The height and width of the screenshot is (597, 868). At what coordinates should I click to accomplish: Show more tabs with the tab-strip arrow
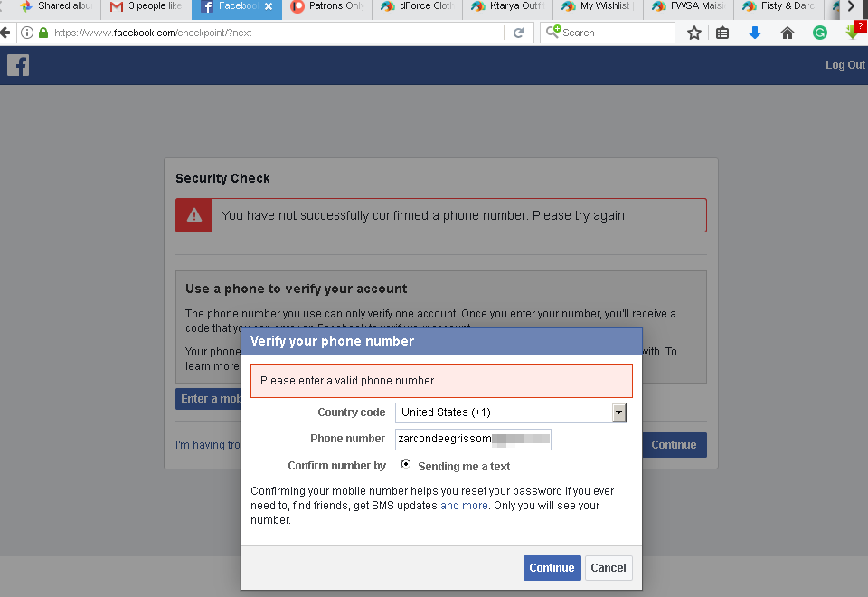[x=851, y=6]
